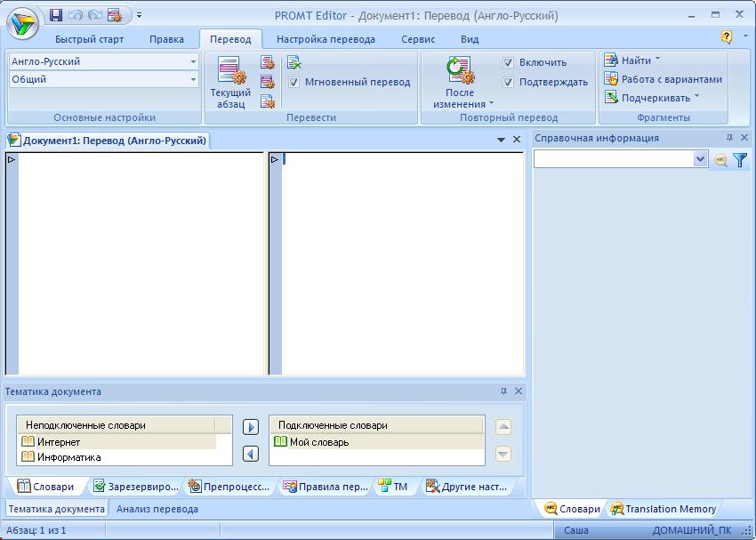
Task: Select the Документ1: Перевод (Англо-Русский) document tab
Action: pyautogui.click(x=108, y=141)
